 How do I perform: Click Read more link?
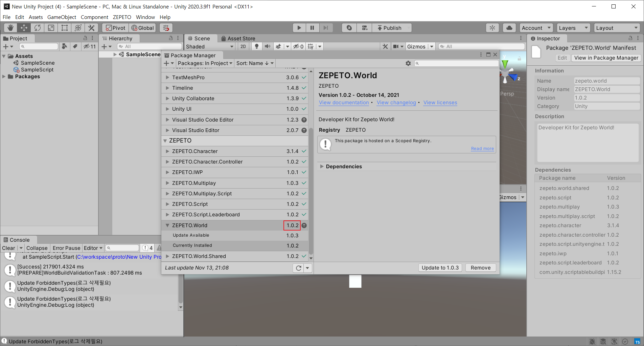click(x=482, y=148)
